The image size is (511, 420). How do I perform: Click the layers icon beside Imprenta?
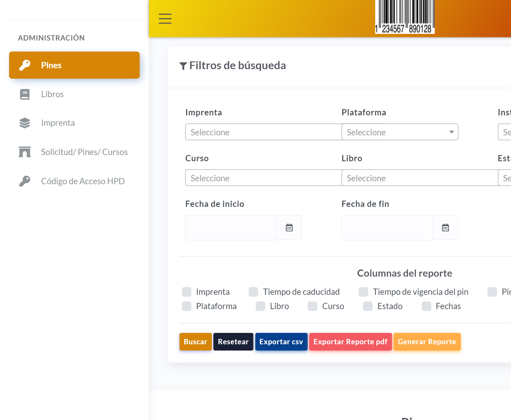point(25,123)
